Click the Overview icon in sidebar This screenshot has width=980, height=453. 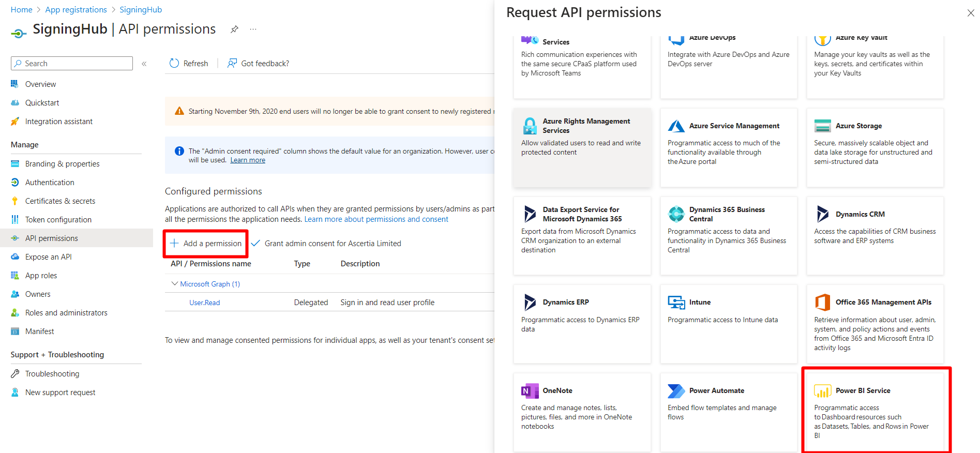pyautogui.click(x=15, y=84)
